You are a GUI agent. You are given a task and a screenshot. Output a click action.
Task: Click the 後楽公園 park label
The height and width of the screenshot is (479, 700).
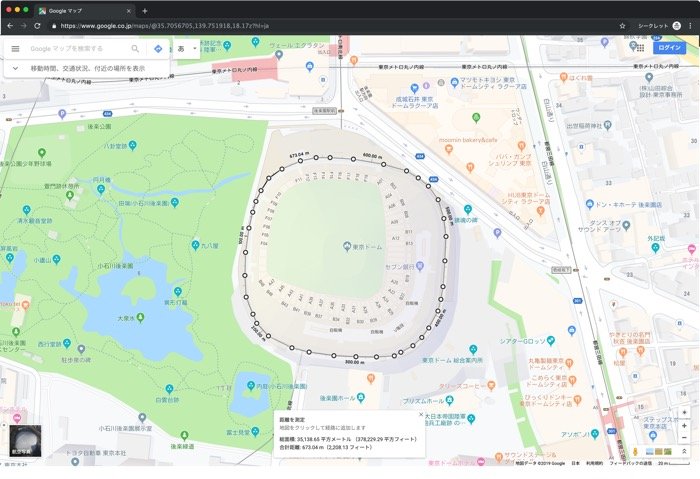tap(99, 127)
